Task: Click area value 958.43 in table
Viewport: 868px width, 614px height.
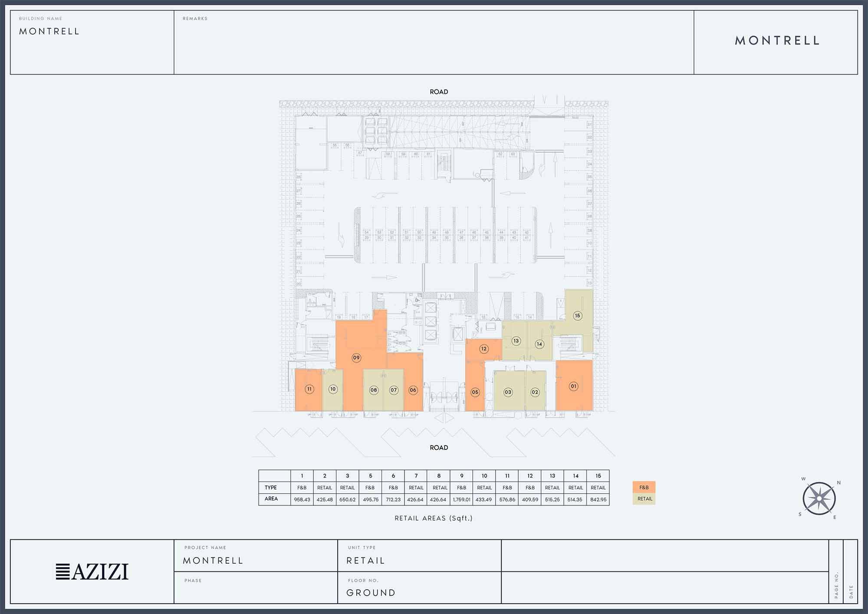Action: point(302,499)
